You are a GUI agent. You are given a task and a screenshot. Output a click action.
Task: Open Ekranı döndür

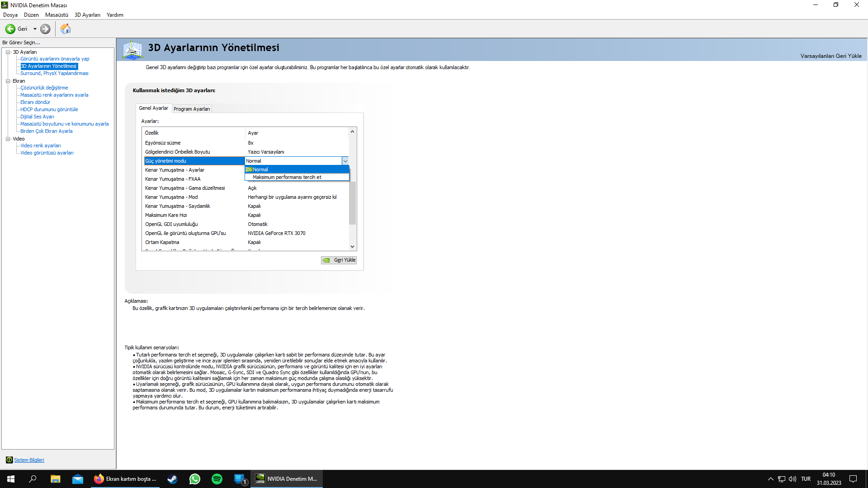35,102
